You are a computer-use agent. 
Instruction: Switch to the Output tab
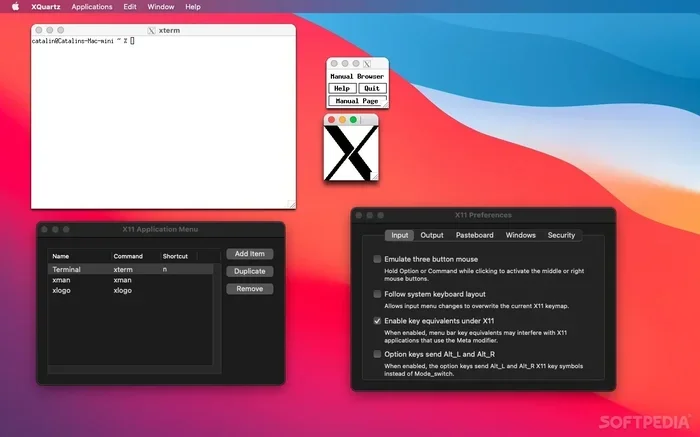pyautogui.click(x=432, y=235)
